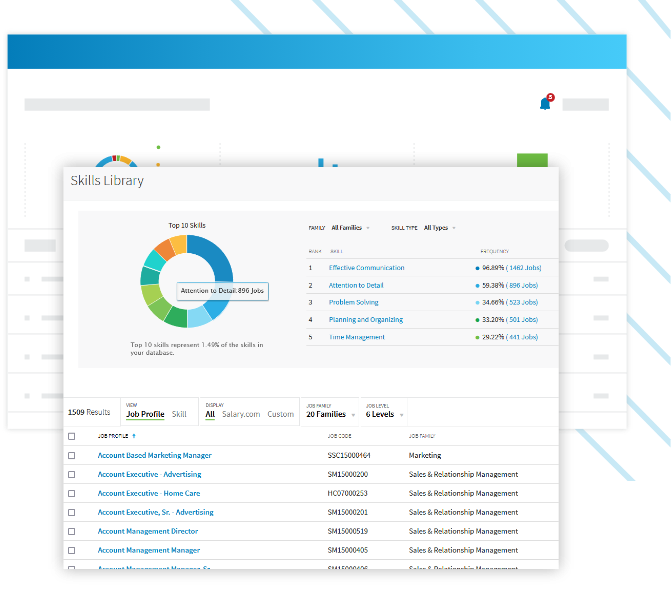The height and width of the screenshot is (592, 671).
Task: Open Account Executive - Home Care job profile
Action: 149,494
